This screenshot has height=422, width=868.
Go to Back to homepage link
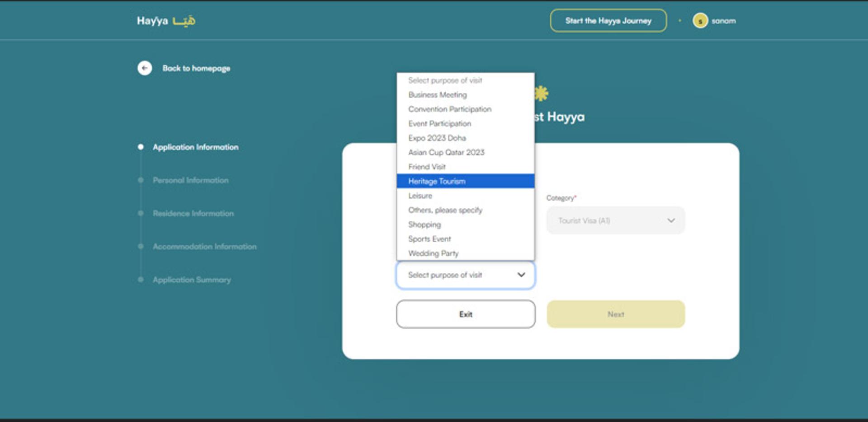coord(196,68)
